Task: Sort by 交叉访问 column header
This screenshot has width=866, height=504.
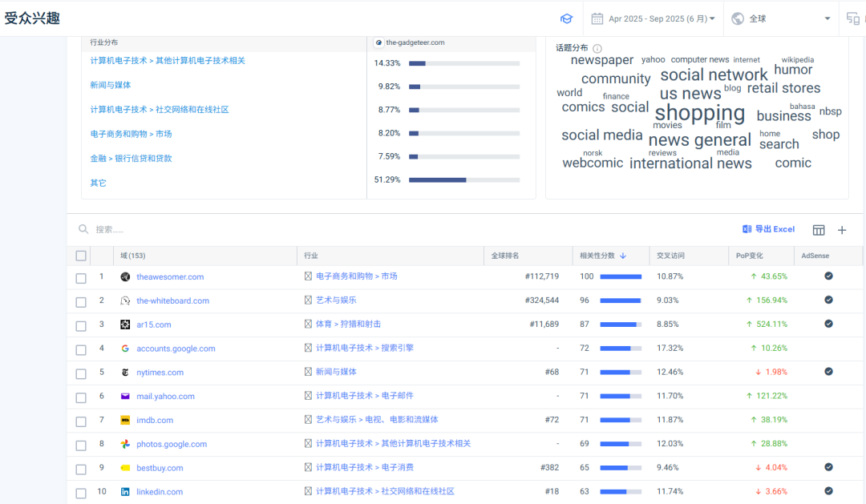Action: click(x=670, y=256)
